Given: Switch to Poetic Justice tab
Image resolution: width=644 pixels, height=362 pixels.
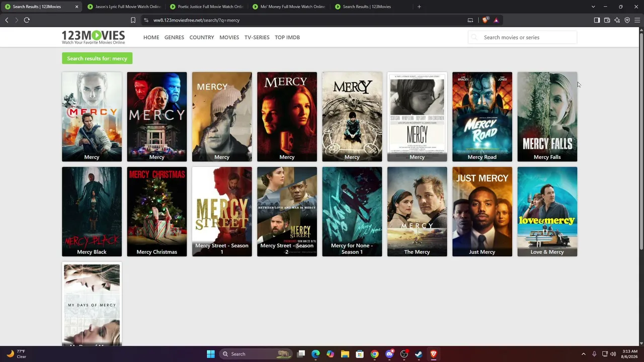Looking at the screenshot, I should [x=206, y=7].
